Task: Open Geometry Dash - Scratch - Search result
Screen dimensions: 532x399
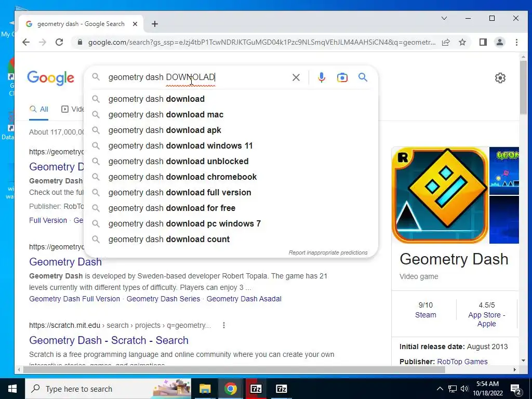Action: [109, 340]
